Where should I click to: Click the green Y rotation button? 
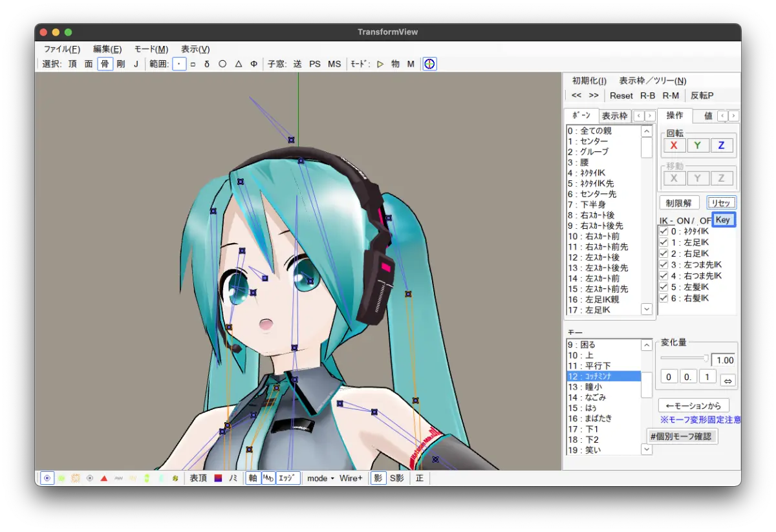[698, 145]
